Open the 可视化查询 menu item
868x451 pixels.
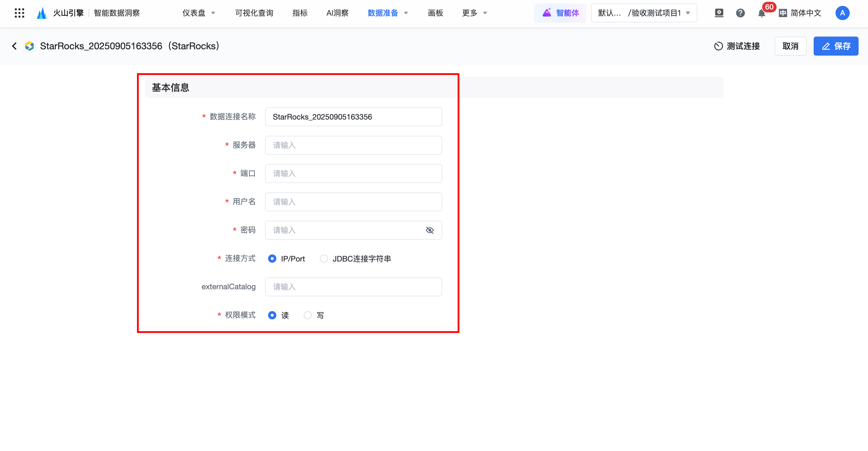254,13
